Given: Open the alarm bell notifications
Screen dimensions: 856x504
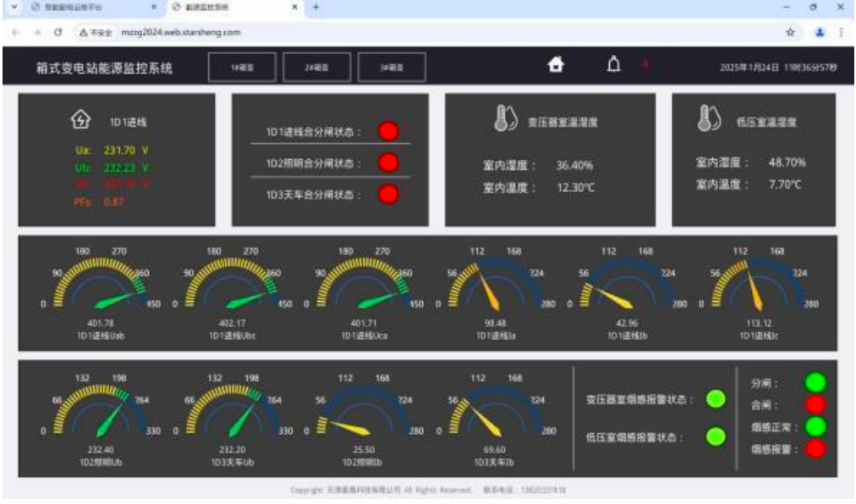Looking at the screenshot, I should 613,64.
